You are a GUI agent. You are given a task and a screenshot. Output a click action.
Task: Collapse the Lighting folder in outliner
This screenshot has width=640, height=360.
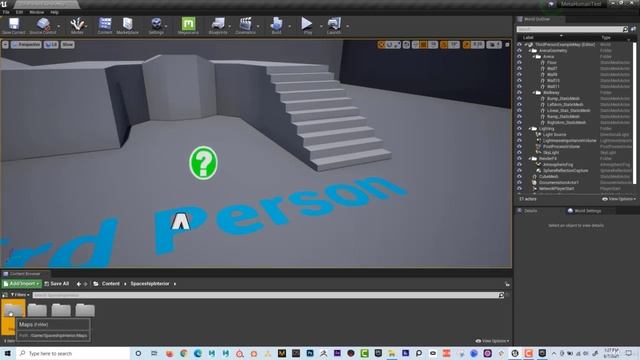pos(530,129)
